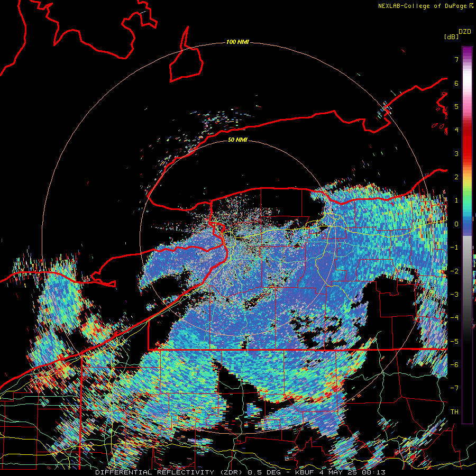This screenshot has height=476, width=476.
Task: Click the 50 NMI range ring label
Action: (237, 140)
